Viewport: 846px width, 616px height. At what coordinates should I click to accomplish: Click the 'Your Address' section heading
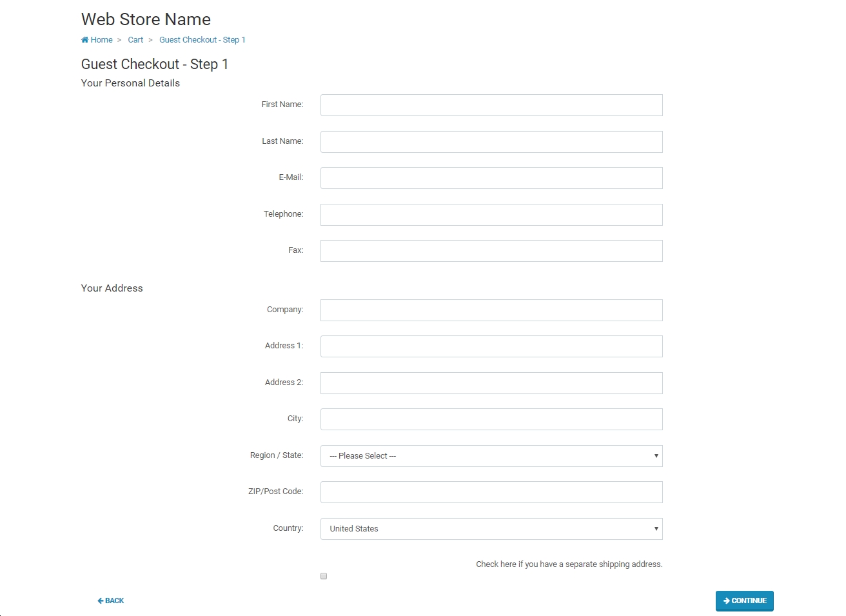(x=112, y=288)
